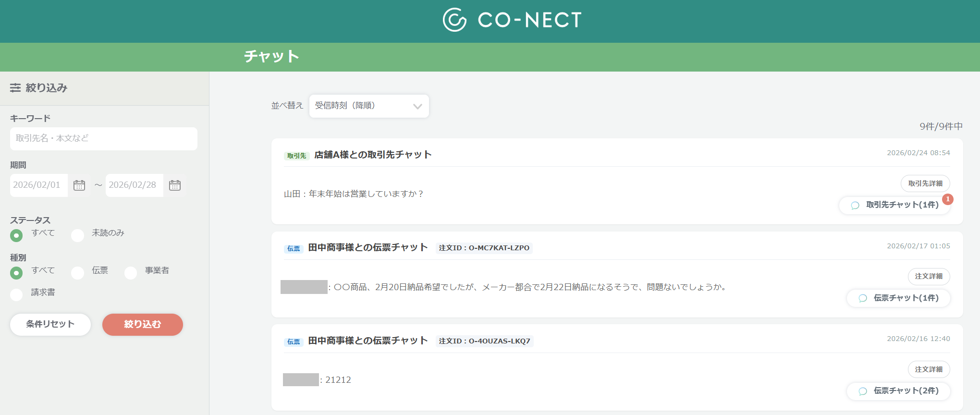
Task: Open 注文詳細 for order O-MC7KAT-LZPO
Action: click(929, 276)
